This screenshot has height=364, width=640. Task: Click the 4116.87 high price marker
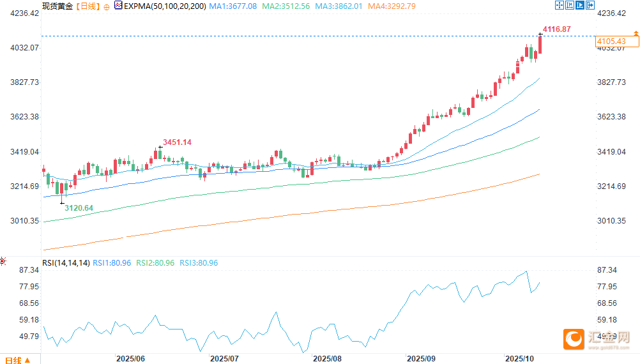[556, 29]
